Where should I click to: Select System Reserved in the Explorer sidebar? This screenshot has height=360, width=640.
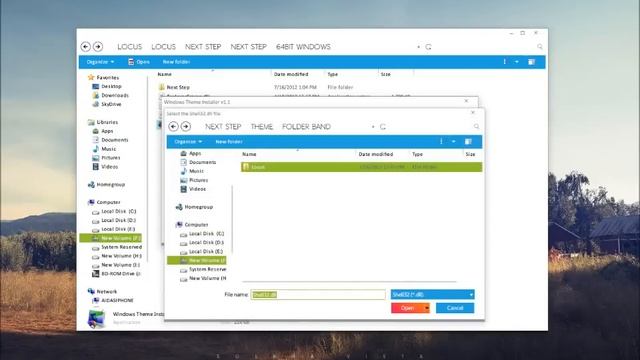pos(117,247)
